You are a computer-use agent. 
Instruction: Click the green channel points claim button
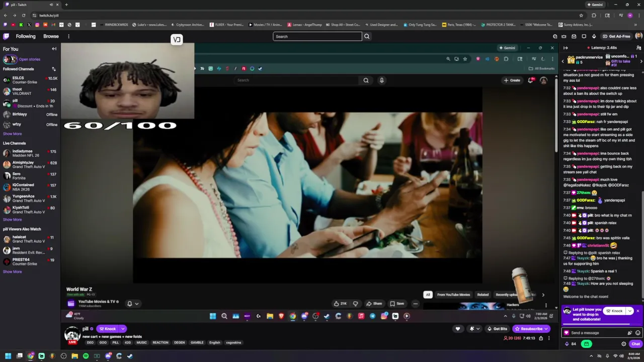[586, 344]
